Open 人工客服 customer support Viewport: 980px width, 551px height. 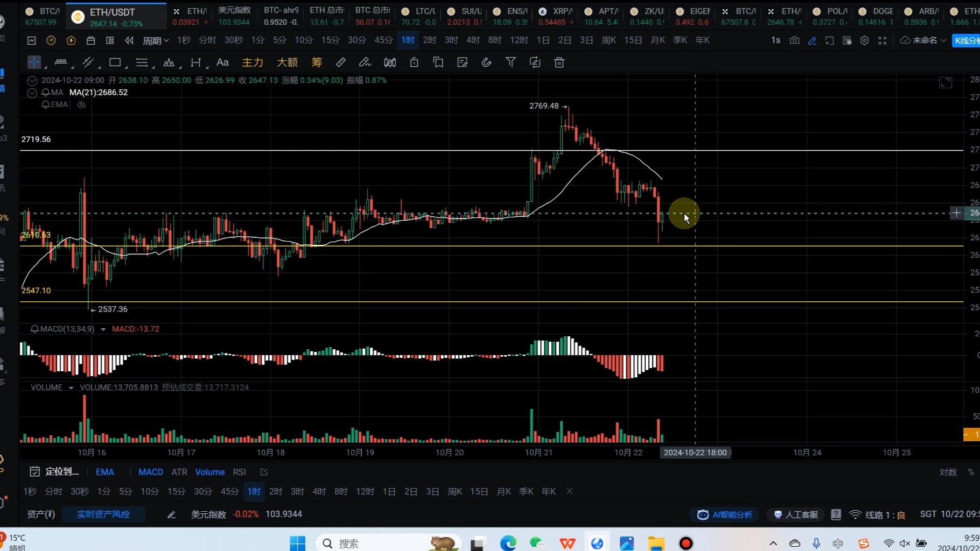click(x=796, y=515)
